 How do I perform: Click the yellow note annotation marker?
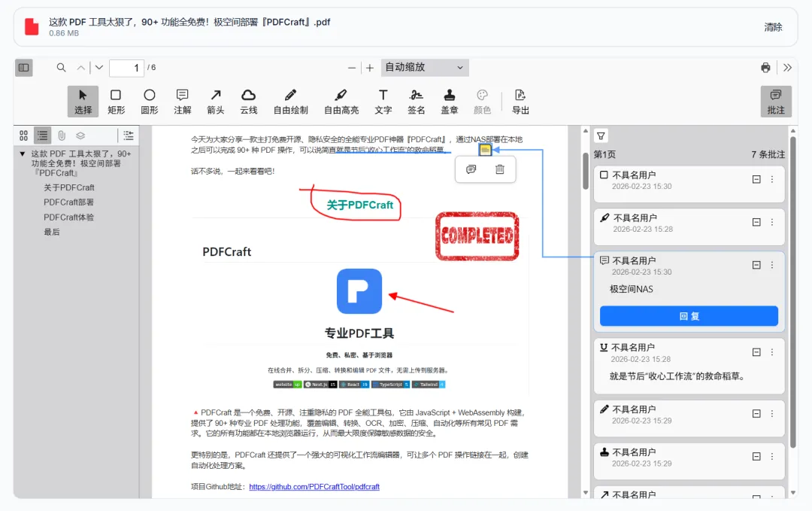(x=485, y=150)
